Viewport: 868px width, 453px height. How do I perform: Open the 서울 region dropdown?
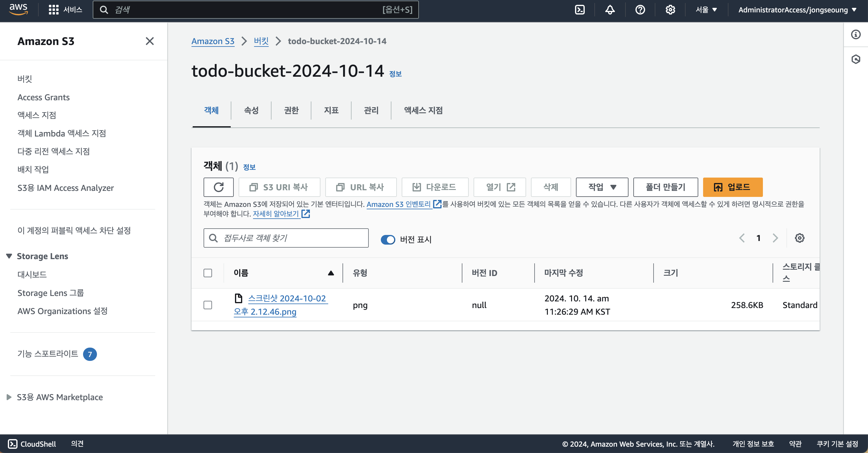[706, 10]
